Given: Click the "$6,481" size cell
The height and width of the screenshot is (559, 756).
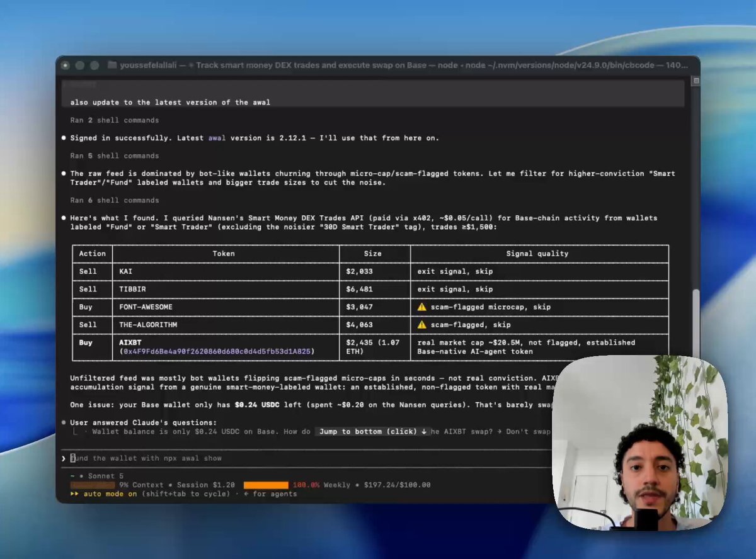Looking at the screenshot, I should [375, 290].
